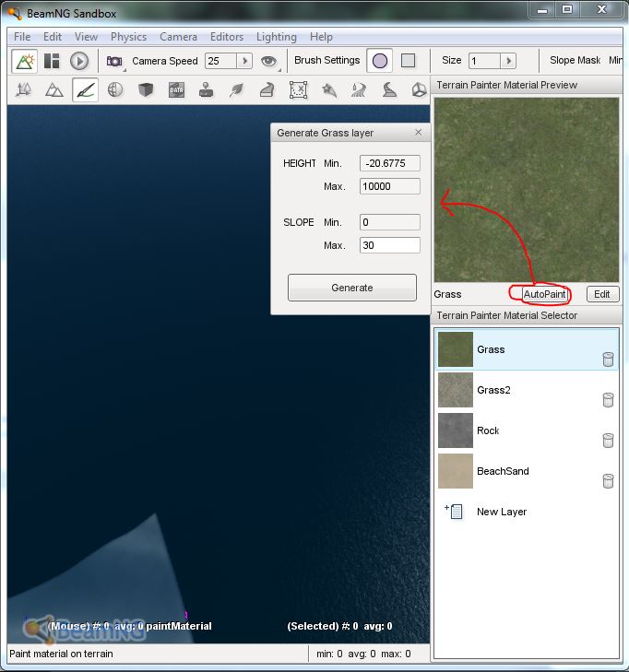The height and width of the screenshot is (672, 629).
Task: Open the Forest Editor leaf icon
Action: [x=237, y=90]
